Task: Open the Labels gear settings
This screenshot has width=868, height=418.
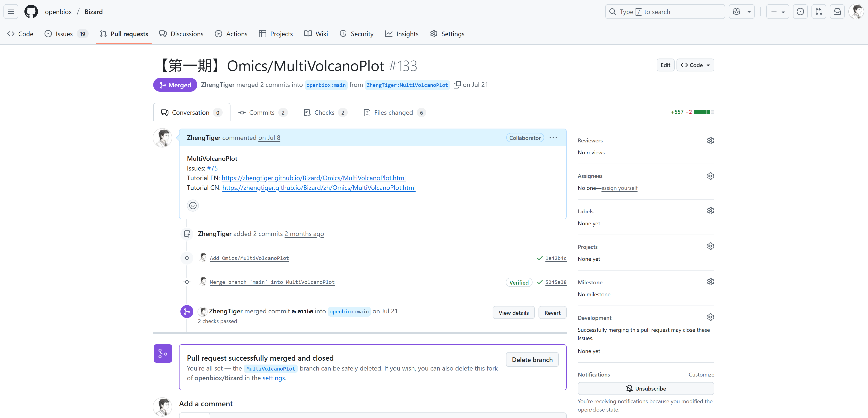Action: tap(710, 211)
